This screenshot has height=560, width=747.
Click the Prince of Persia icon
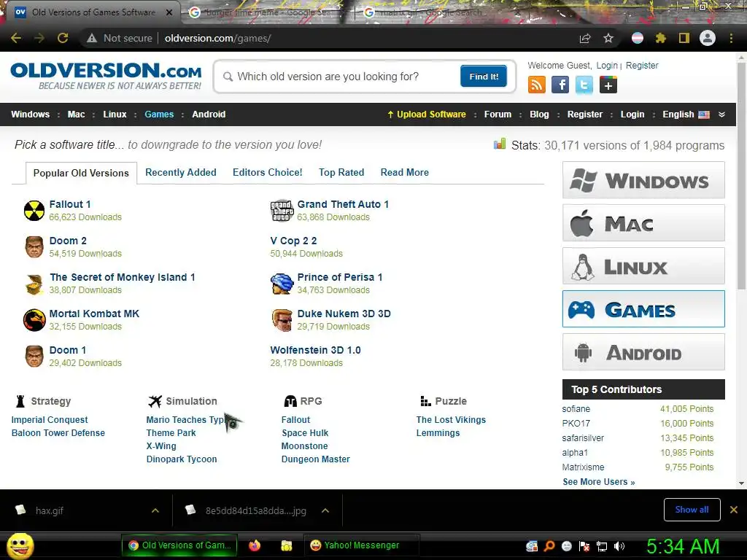282,284
